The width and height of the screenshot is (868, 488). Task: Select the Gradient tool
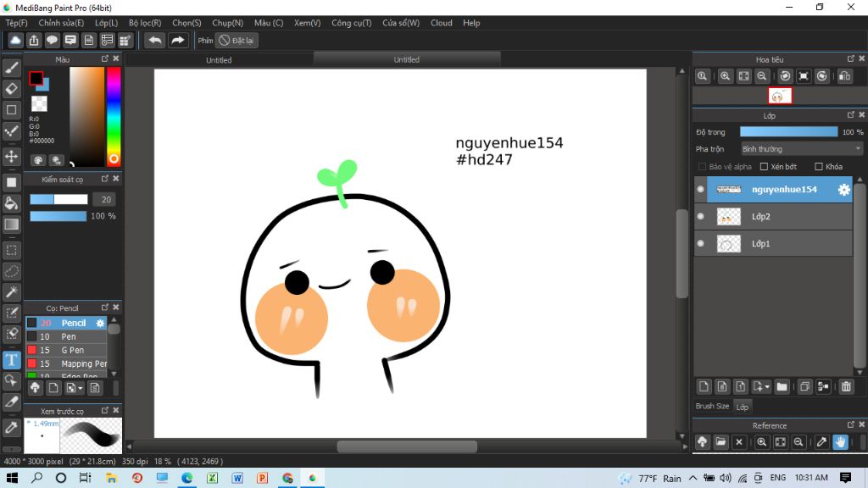(x=12, y=224)
